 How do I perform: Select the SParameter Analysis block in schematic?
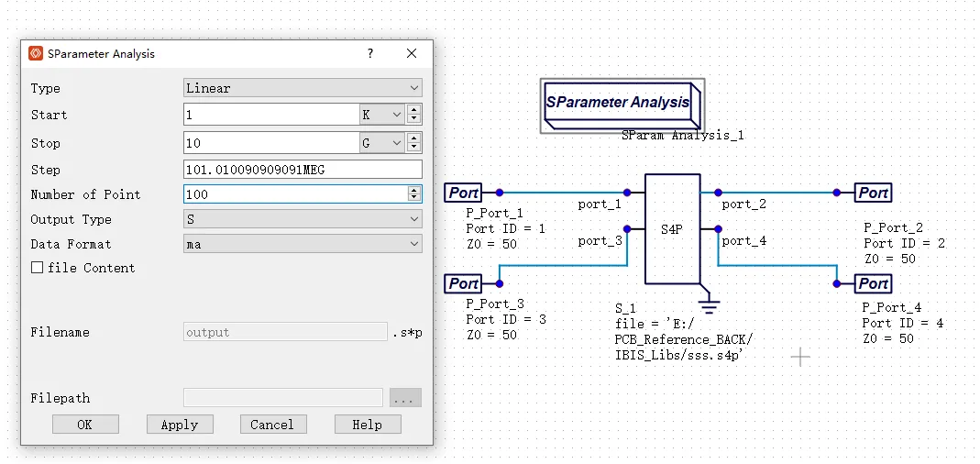[622, 104]
